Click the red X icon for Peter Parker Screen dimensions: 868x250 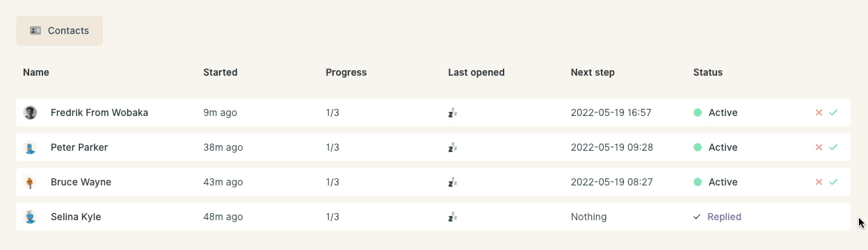819,147
